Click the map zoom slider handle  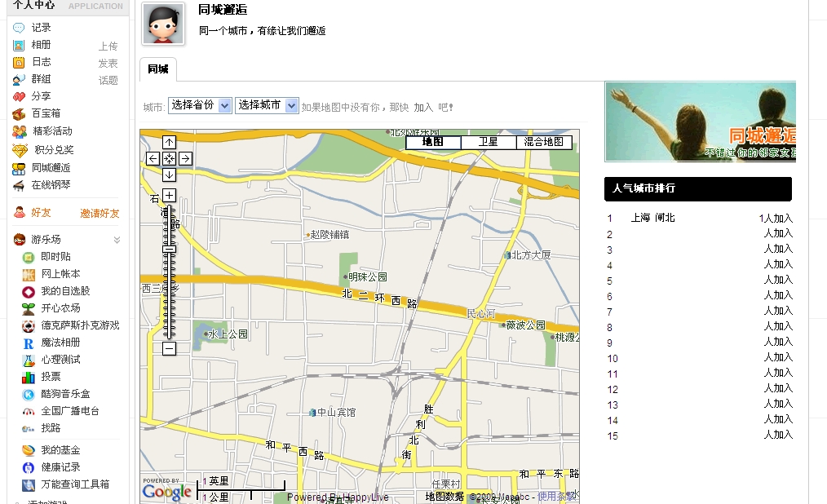coord(169,250)
